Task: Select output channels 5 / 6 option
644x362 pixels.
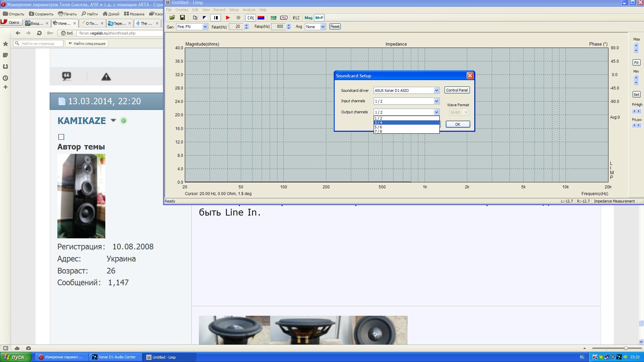Action: (407, 127)
